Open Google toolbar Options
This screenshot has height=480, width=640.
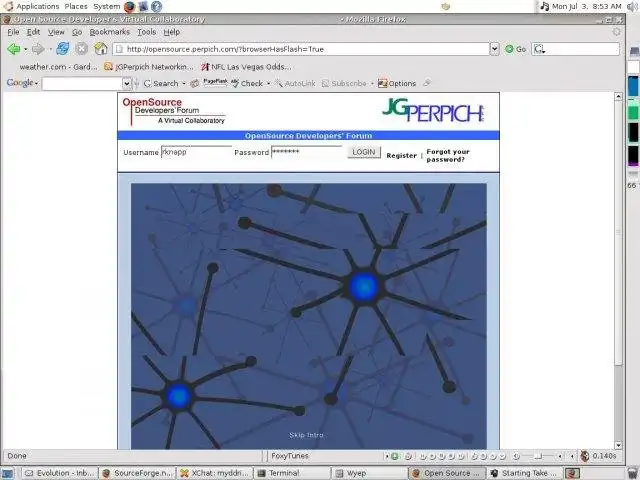click(x=397, y=83)
